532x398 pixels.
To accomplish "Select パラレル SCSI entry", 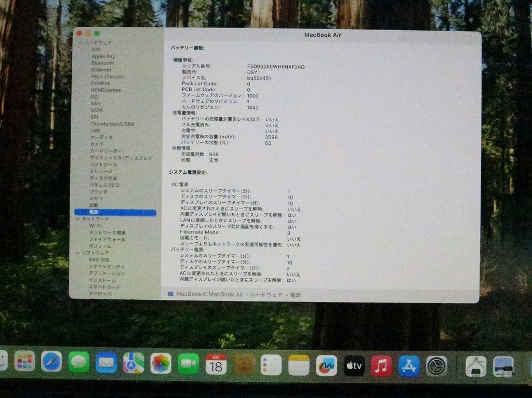I will click(x=104, y=185).
